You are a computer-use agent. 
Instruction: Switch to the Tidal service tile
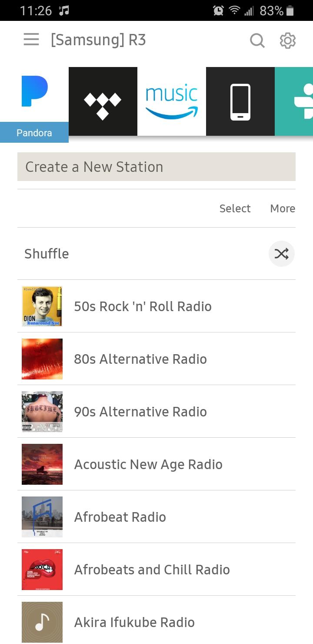(103, 101)
